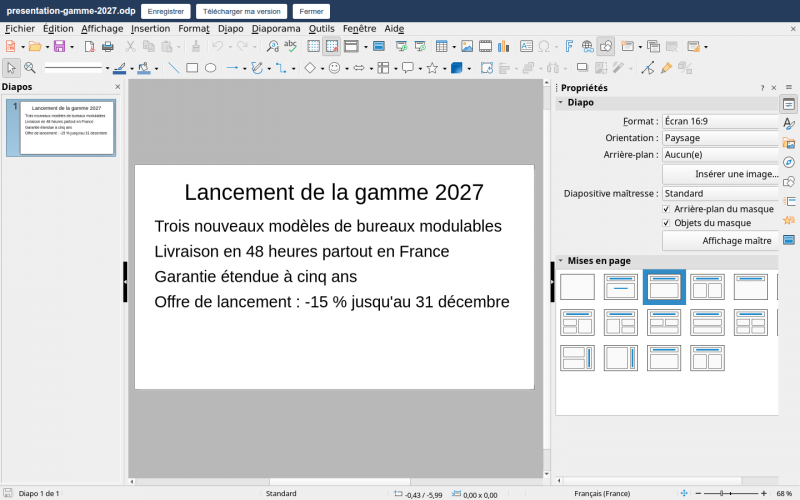
Task: Click the Duplicate slide icon
Action: click(x=653, y=46)
